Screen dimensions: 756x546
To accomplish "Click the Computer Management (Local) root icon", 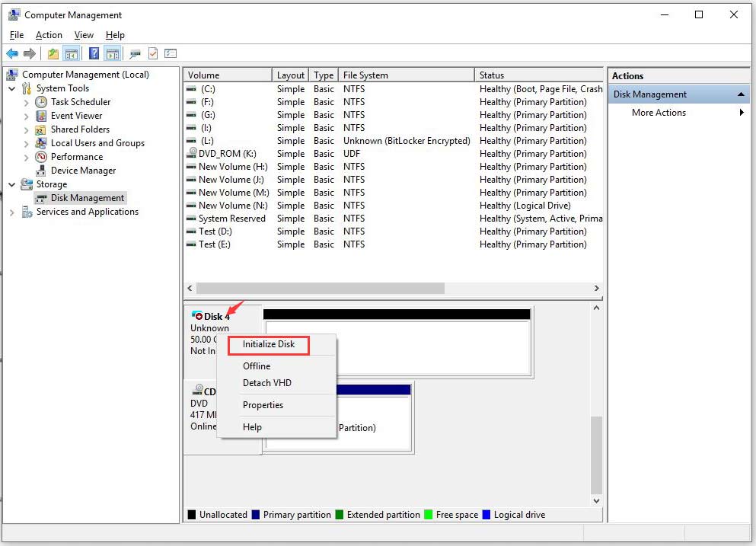I will point(11,74).
